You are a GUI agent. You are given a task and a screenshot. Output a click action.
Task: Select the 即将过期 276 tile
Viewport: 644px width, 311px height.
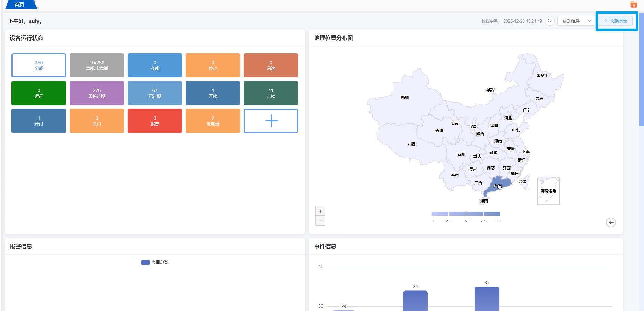(97, 93)
